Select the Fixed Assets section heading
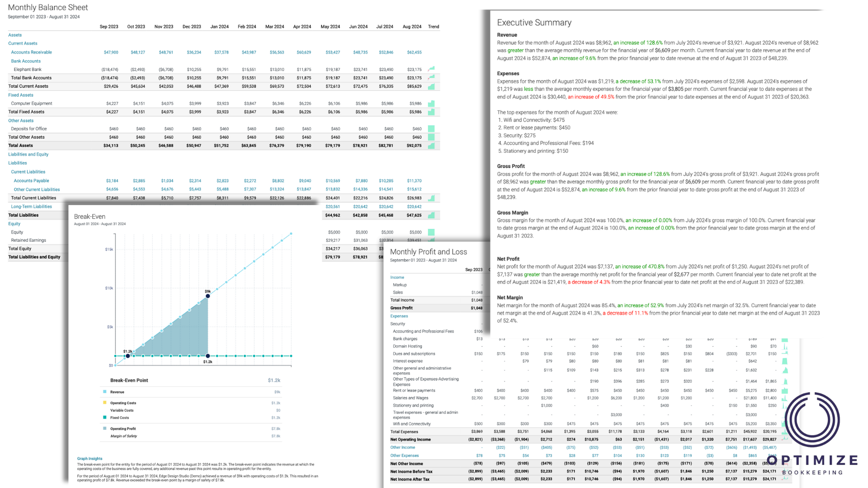The image size is (868, 488). tap(21, 95)
